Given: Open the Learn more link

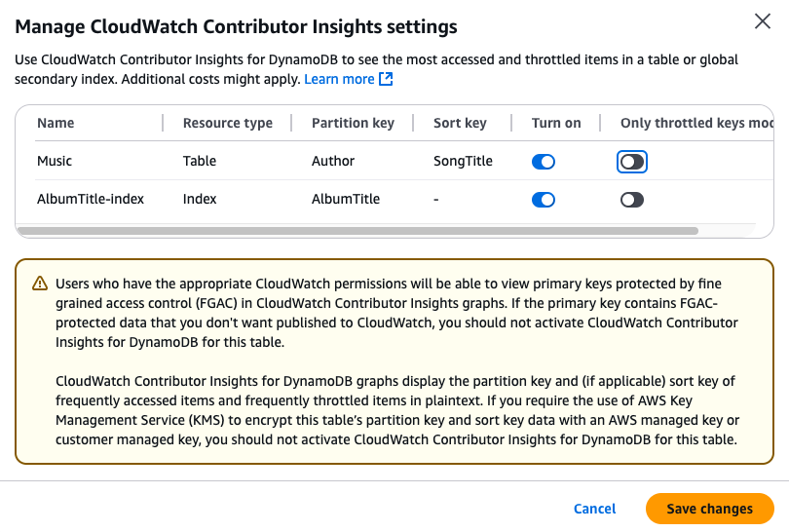Looking at the screenshot, I should tap(339, 79).
